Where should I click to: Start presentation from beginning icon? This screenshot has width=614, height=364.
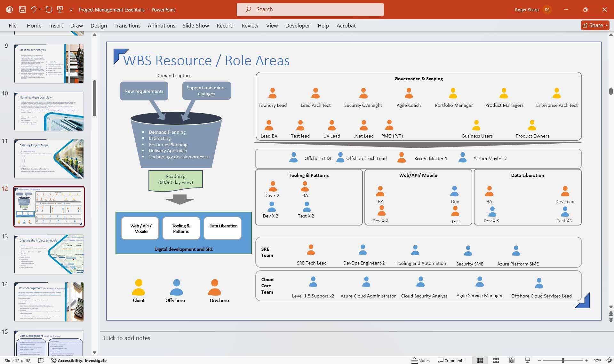pyautogui.click(x=60, y=10)
